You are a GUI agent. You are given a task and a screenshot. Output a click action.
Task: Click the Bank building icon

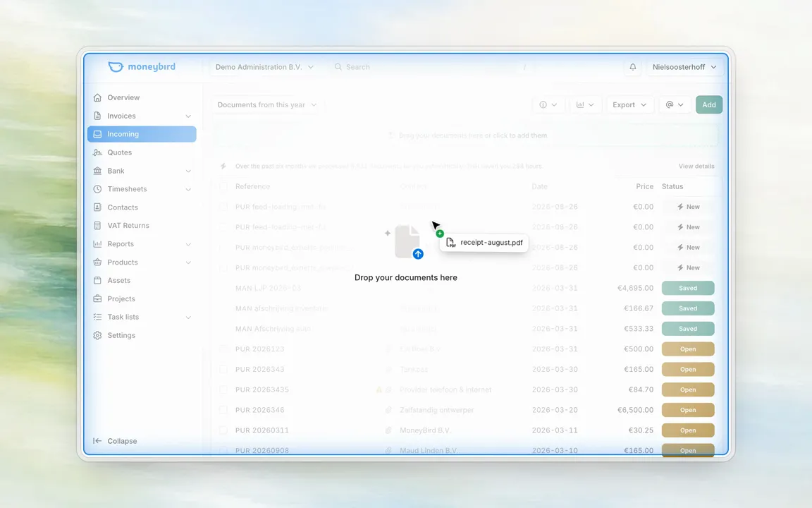97,171
